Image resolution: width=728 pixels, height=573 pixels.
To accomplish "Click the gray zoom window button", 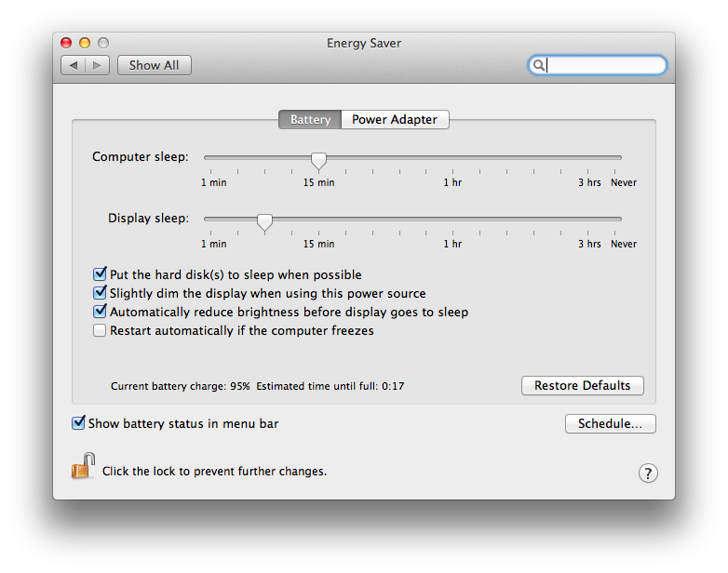I will tap(103, 43).
